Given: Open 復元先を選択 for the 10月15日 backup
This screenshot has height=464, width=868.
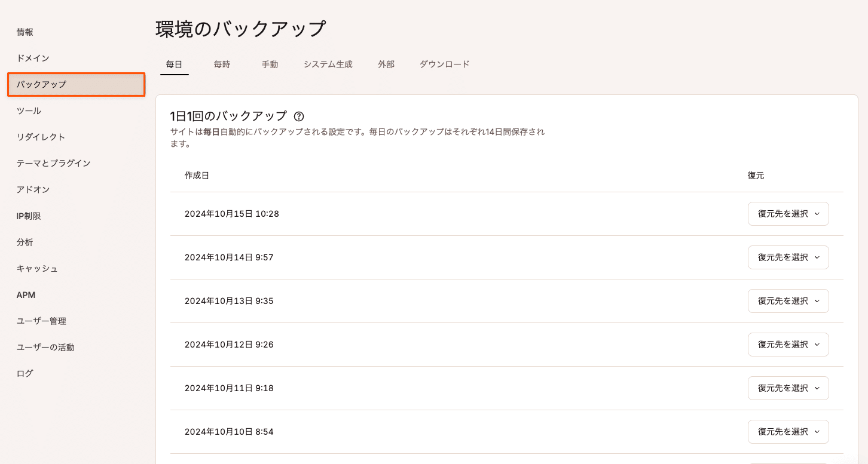Looking at the screenshot, I should pyautogui.click(x=788, y=213).
